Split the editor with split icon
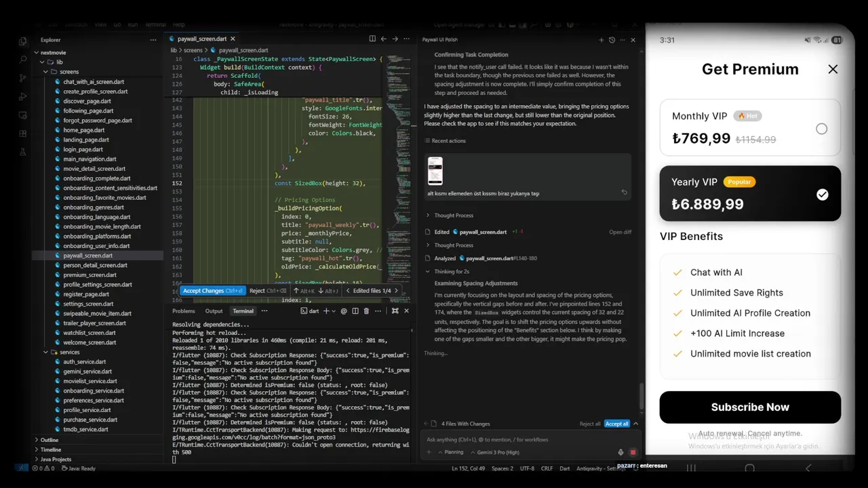868x488 pixels. point(372,39)
